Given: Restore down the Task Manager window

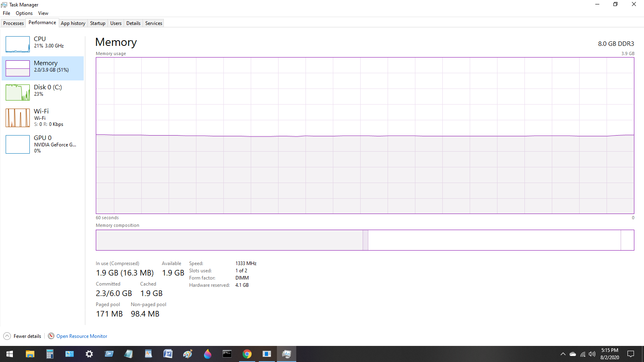Looking at the screenshot, I should [x=615, y=4].
